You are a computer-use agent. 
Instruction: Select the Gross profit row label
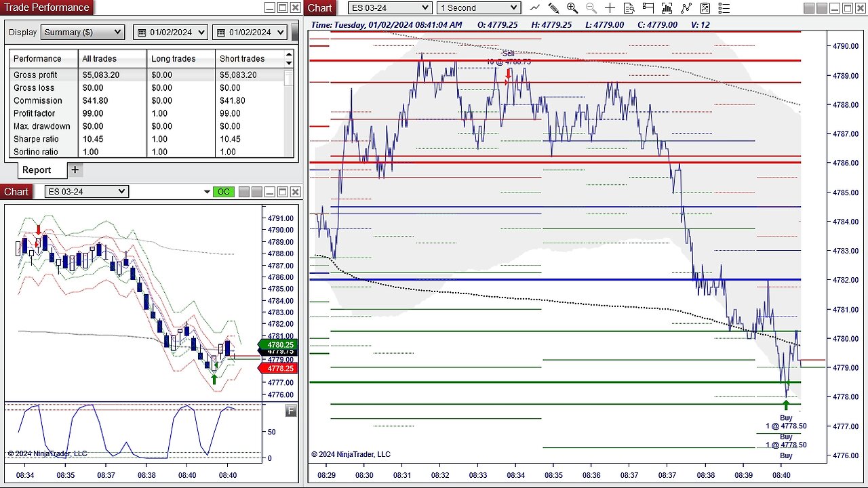click(35, 75)
